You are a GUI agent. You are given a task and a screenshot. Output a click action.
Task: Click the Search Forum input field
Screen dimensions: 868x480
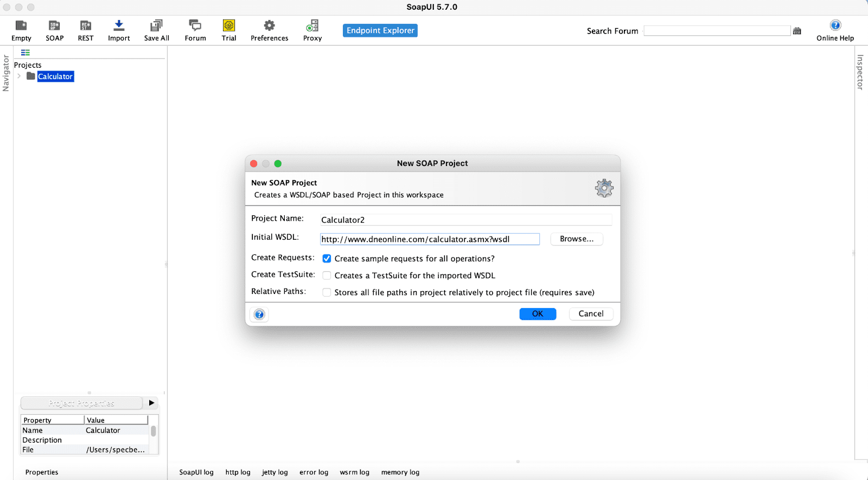tap(717, 31)
